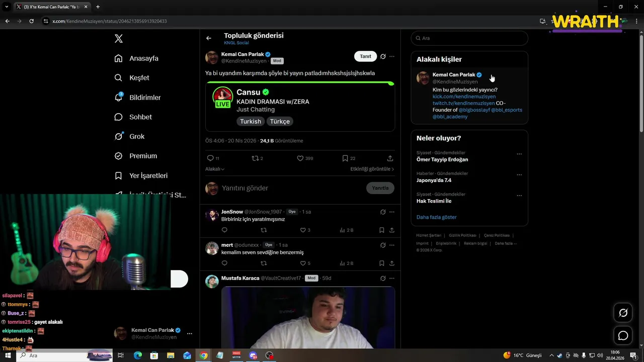The width and height of the screenshot is (644, 362).
Task: Open Premium in the sidebar
Action: click(x=136, y=156)
